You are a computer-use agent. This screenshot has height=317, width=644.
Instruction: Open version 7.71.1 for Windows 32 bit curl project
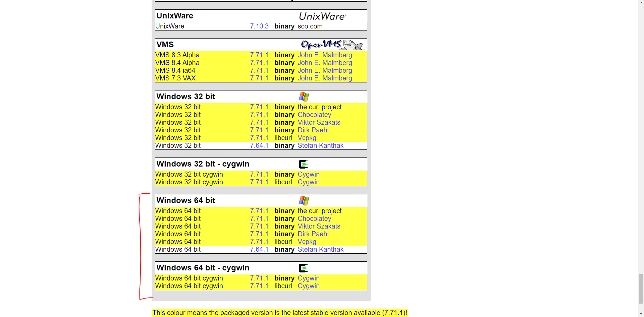pos(259,107)
